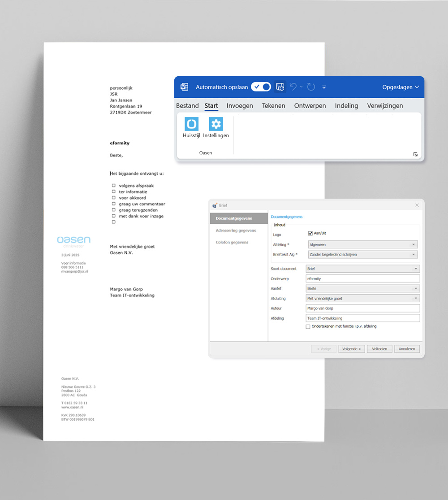Screen dimensions: 448x500
Task: Uncheck the Logo Aan/Uit checkbox
Action: click(310, 233)
